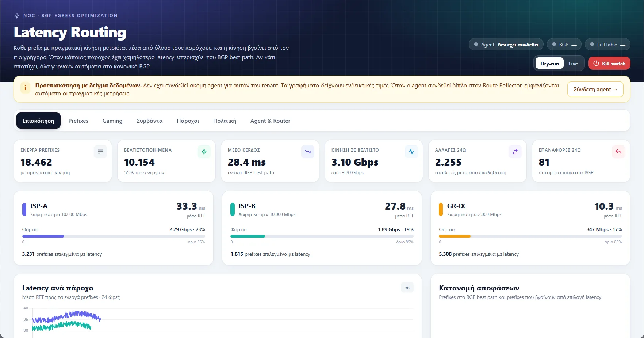This screenshot has height=338, width=644.
Task: Click the ISP-B load progress bar
Action: click(x=322, y=236)
